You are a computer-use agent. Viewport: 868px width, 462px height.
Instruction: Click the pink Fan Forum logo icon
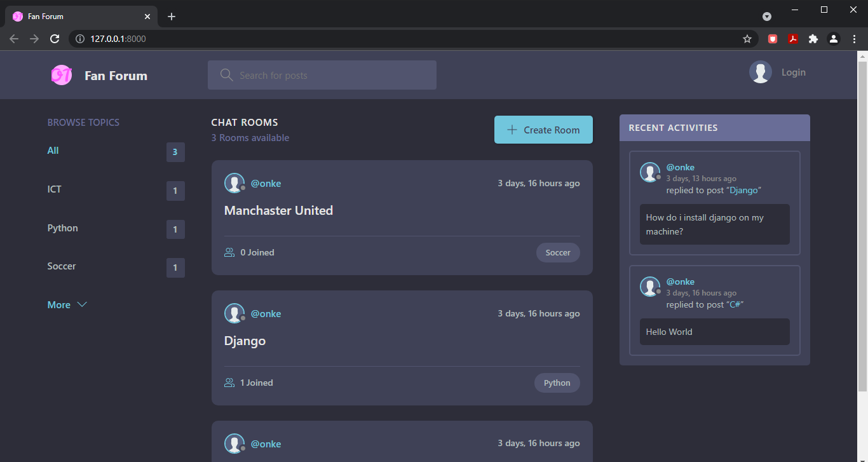click(62, 75)
